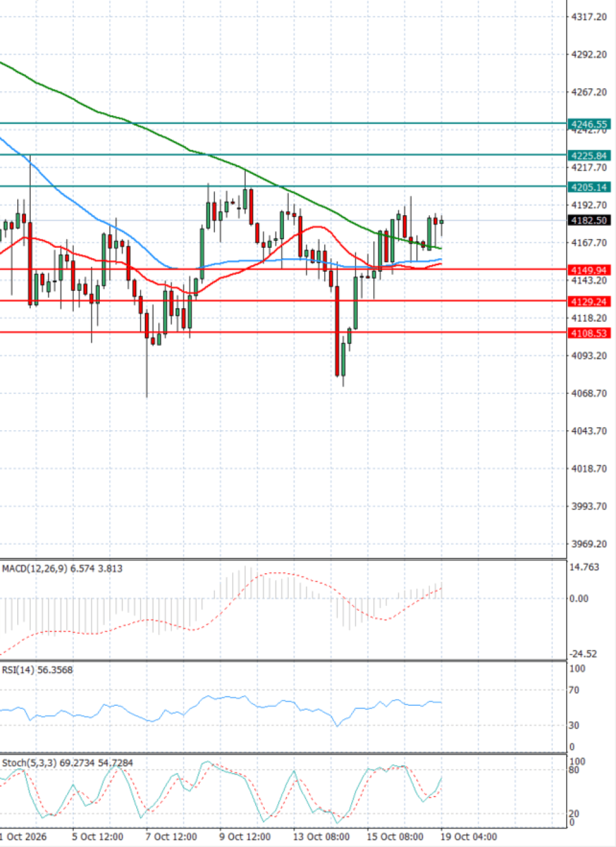Click the 4292.20 price axis value
Image resolution: width=616 pixels, height=847 pixels.
pyautogui.click(x=589, y=54)
